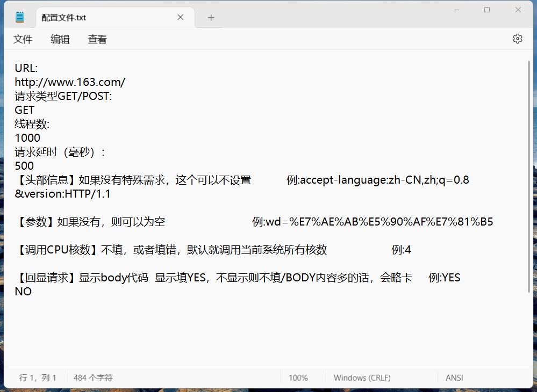Minimize the Notepad window

456,10
